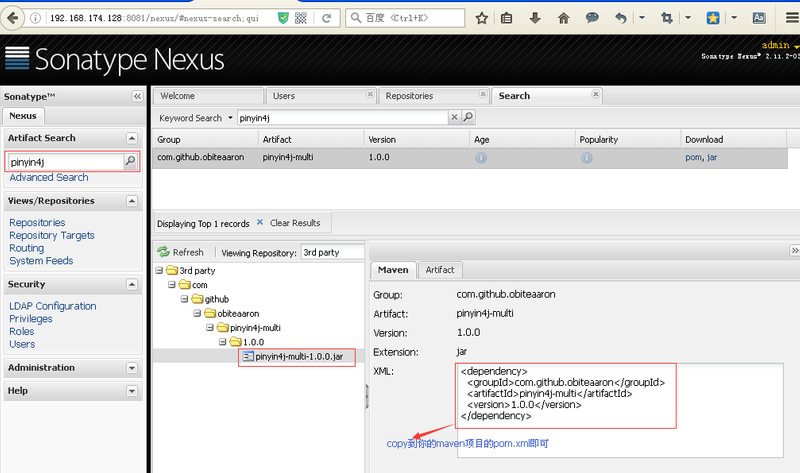Open dropdown next to undo icon
The image size is (800, 473).
pyautogui.click(x=642, y=18)
